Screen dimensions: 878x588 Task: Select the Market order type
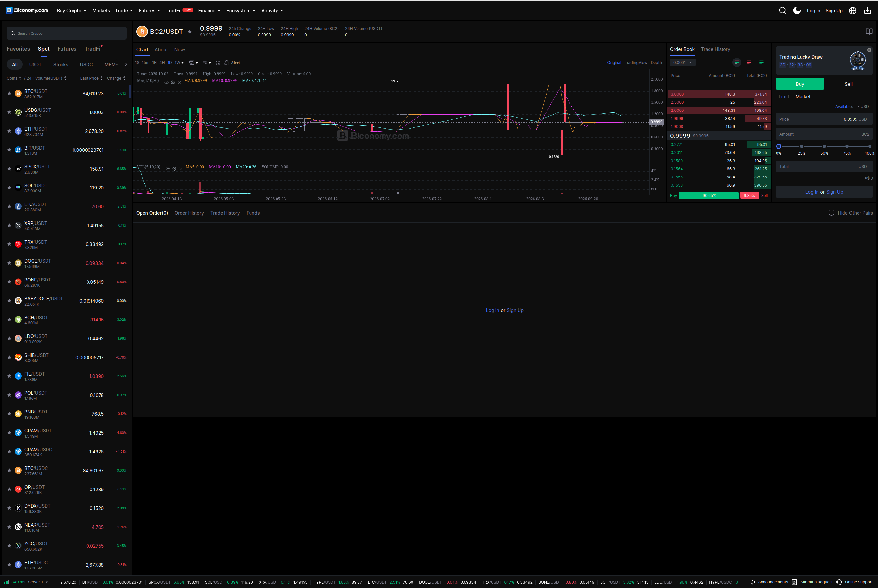coord(803,97)
